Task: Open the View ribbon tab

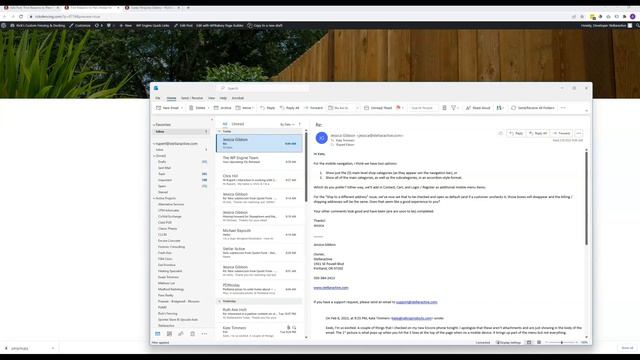Action: tap(211, 98)
